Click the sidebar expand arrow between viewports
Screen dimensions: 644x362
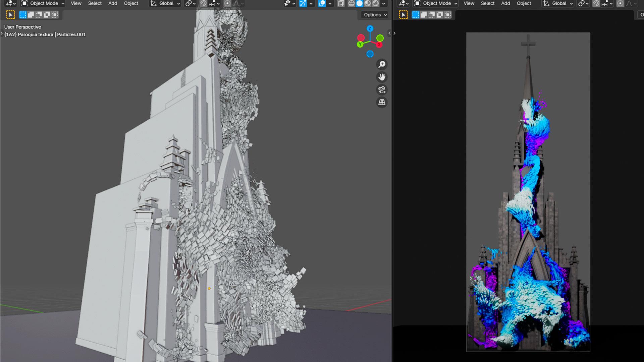(389, 33)
